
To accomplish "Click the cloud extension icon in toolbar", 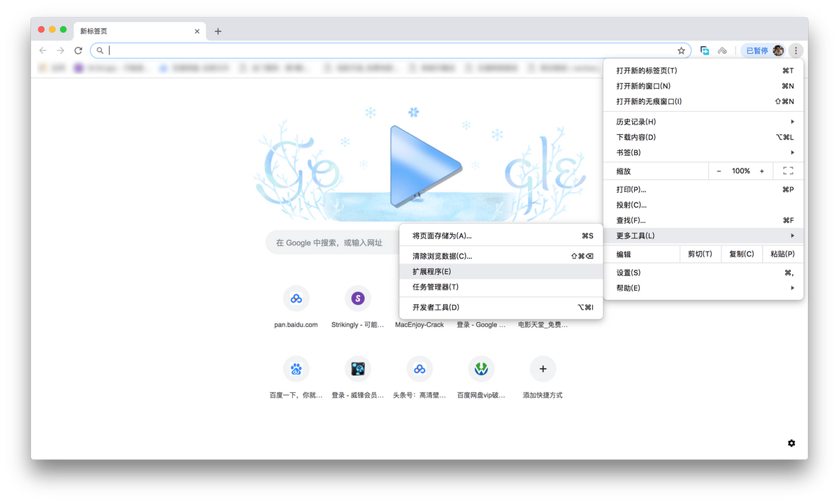I will [722, 50].
